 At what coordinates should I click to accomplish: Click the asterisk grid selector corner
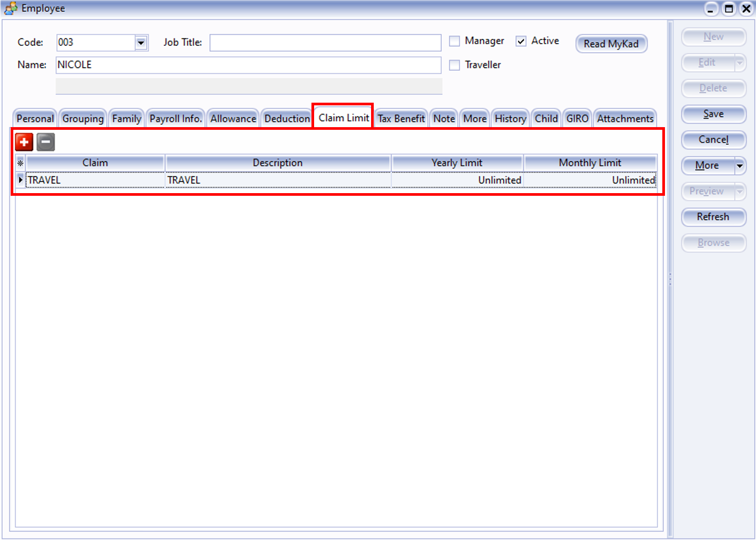(x=20, y=163)
